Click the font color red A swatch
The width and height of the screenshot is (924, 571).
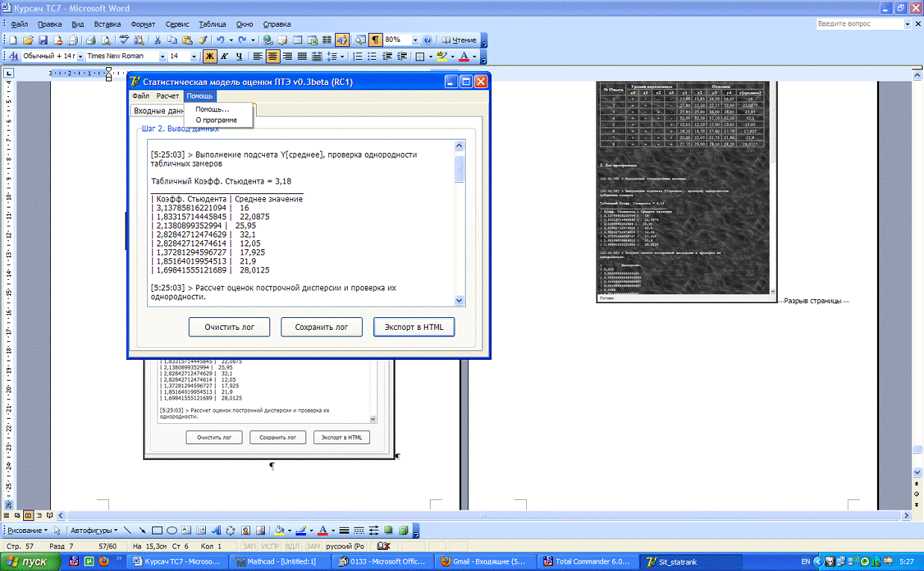coord(463,56)
